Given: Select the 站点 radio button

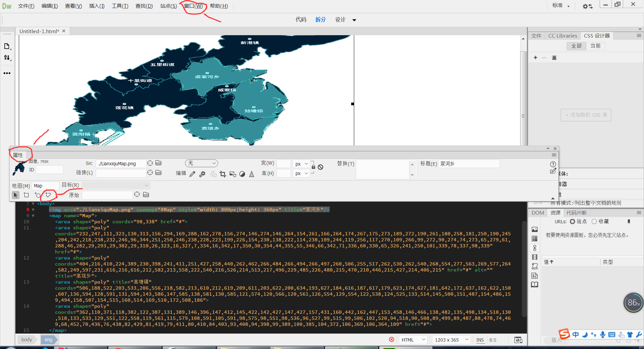Looking at the screenshot, I should tap(573, 221).
